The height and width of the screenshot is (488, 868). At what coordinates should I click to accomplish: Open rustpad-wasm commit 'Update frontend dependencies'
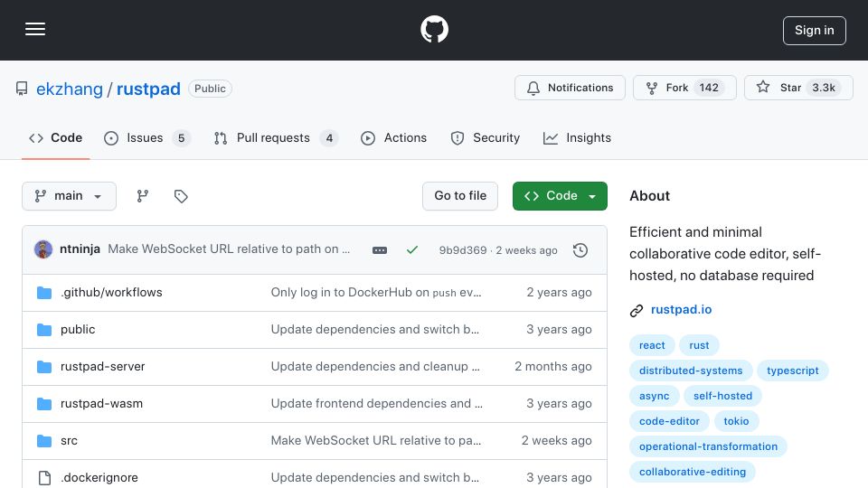click(376, 403)
